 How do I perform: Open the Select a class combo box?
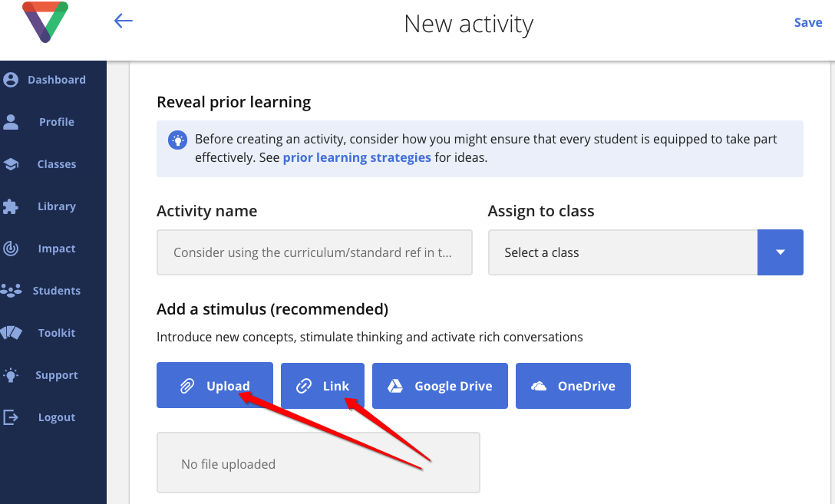pyautogui.click(x=645, y=252)
